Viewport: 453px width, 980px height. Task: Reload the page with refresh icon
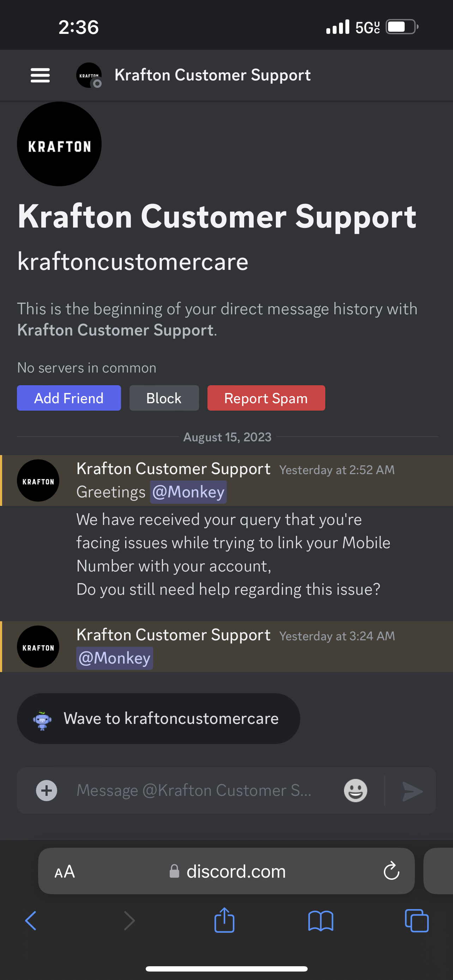point(391,871)
